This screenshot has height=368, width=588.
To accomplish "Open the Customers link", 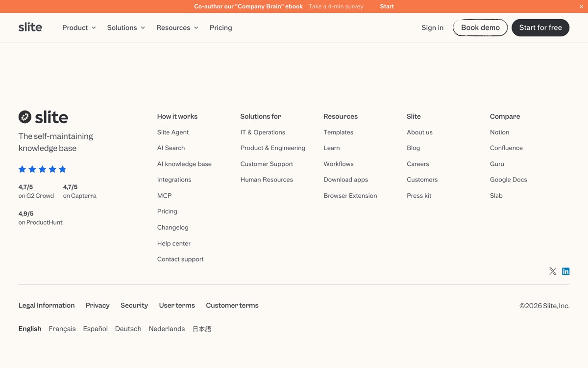I will 422,180.
